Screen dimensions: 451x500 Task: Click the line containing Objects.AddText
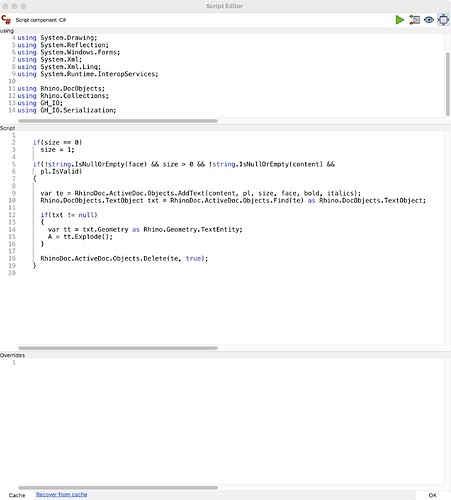tap(200, 193)
